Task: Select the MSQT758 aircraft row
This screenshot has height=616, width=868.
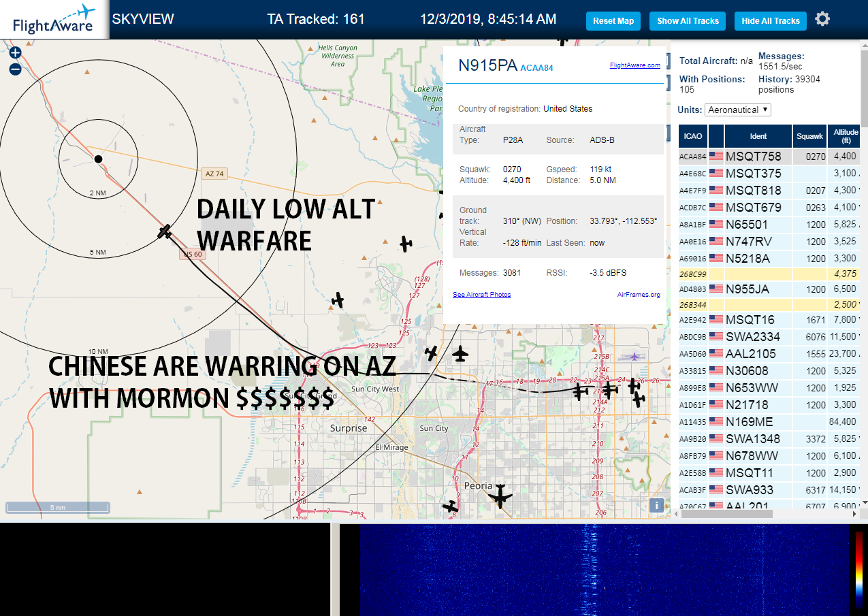Action: tap(770, 157)
